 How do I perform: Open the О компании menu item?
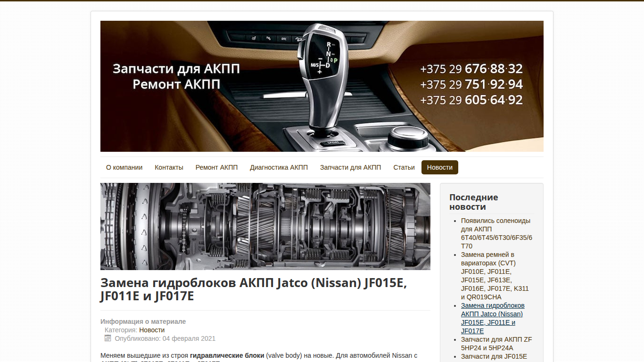click(124, 167)
